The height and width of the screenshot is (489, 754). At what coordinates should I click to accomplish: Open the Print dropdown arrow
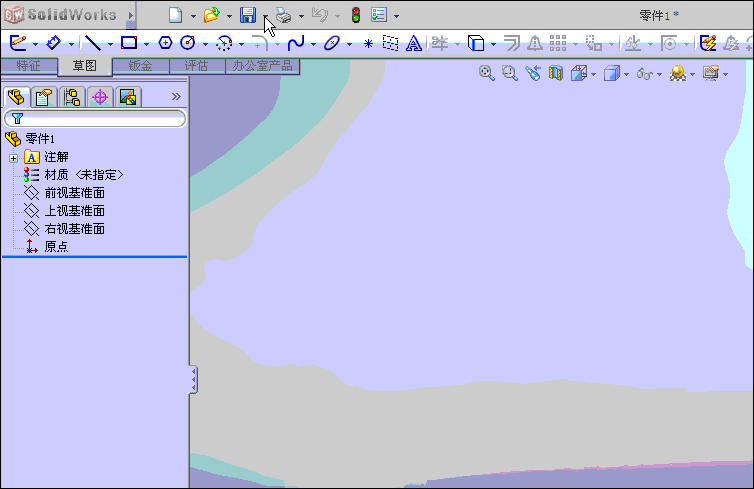pos(302,16)
